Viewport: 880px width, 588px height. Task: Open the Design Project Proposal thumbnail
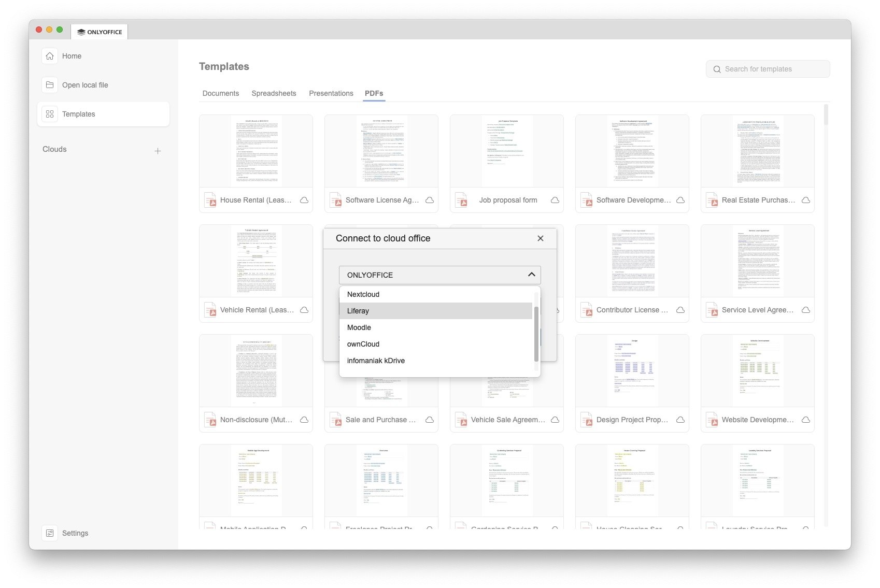click(632, 370)
